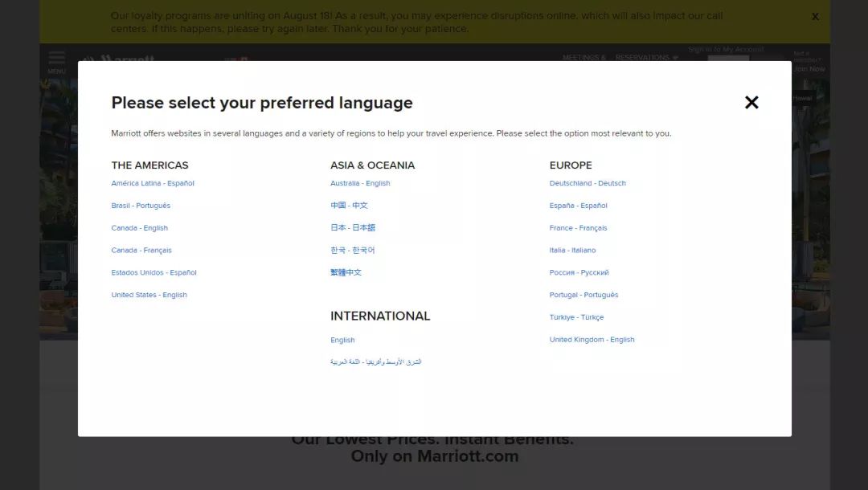Select América Latina - Español

(x=152, y=183)
